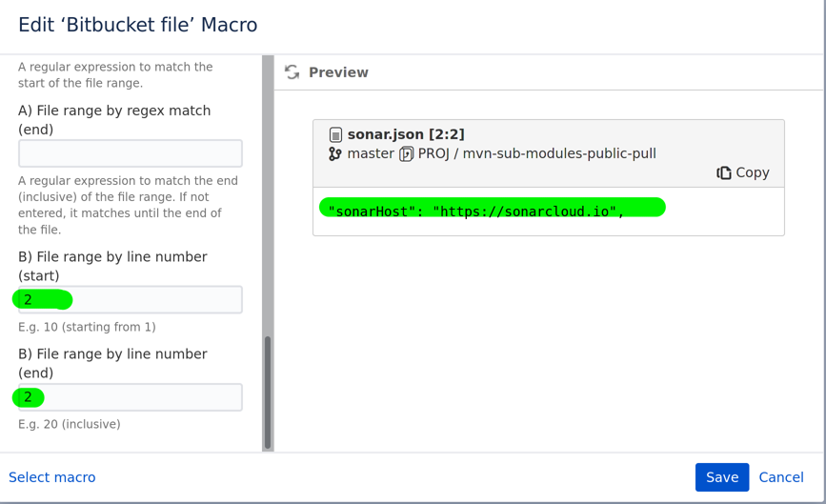
Task: Click the repository icon before PROJ
Action: 407,153
